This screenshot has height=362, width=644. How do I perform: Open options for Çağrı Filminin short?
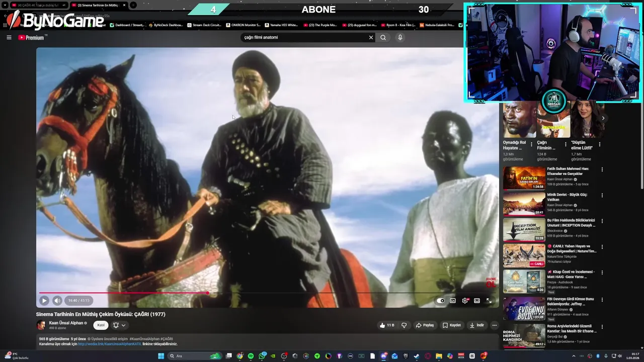566,144
